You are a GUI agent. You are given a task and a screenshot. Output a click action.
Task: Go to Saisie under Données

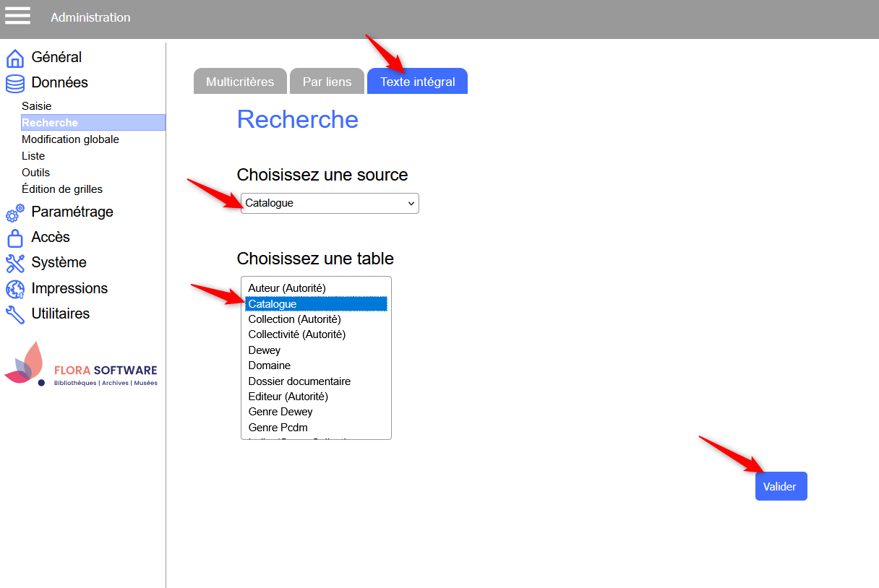click(x=37, y=106)
